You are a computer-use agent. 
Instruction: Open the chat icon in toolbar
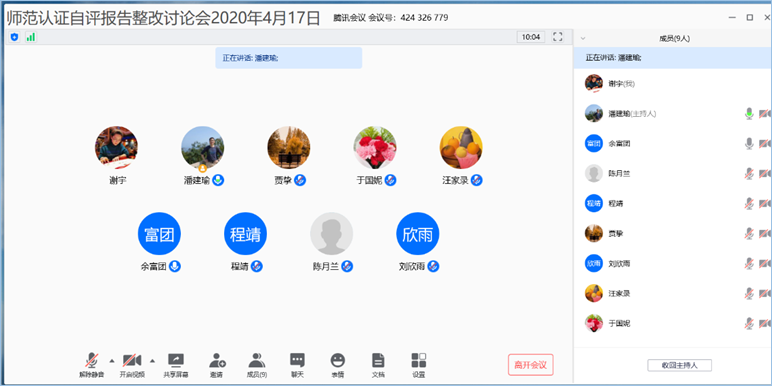click(297, 360)
